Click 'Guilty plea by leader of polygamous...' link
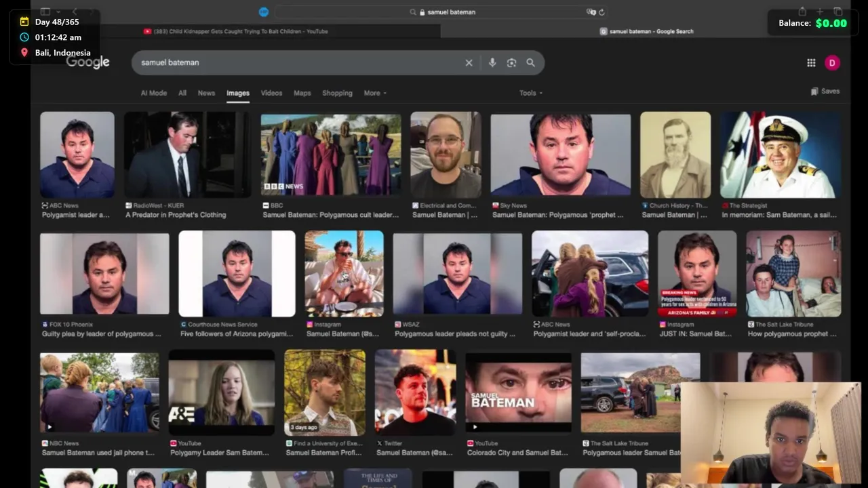 click(102, 334)
